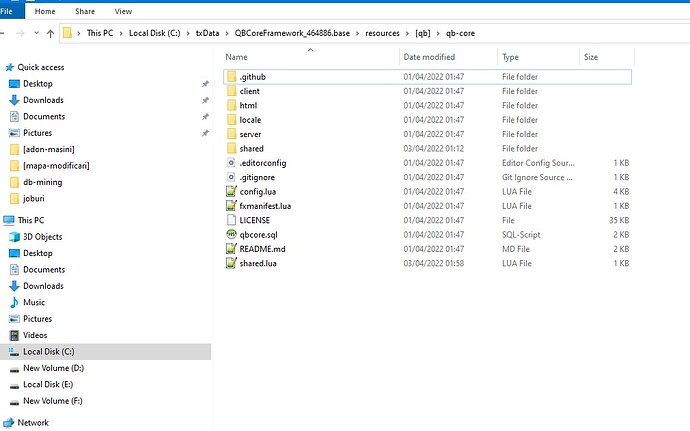Navigate to [qb] in address bar
This screenshot has width=690, height=431.
click(x=423, y=33)
